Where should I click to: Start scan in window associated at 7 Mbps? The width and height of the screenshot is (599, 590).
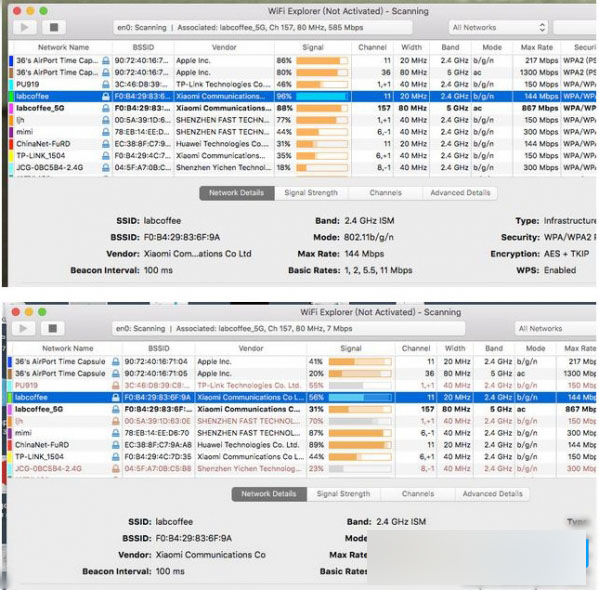pos(24,328)
